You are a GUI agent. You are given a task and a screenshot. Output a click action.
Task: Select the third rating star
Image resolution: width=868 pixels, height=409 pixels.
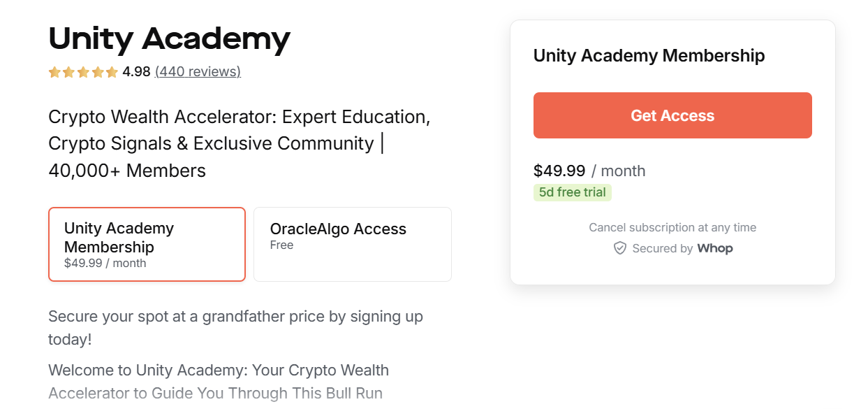click(83, 71)
